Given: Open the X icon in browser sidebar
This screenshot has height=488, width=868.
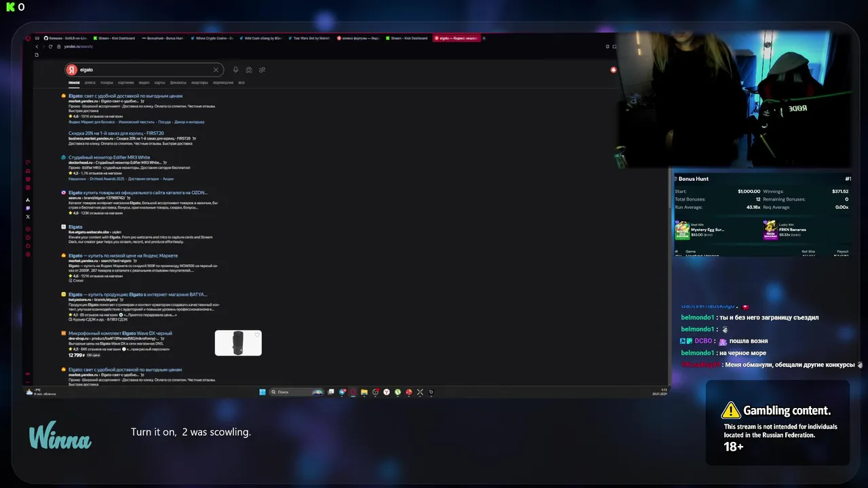Looking at the screenshot, I should (28, 217).
